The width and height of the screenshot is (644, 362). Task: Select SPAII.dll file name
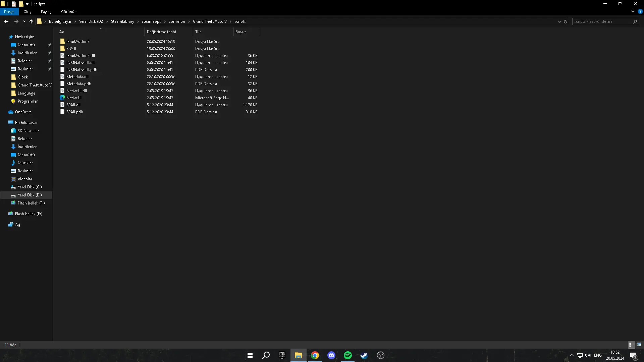tap(73, 105)
